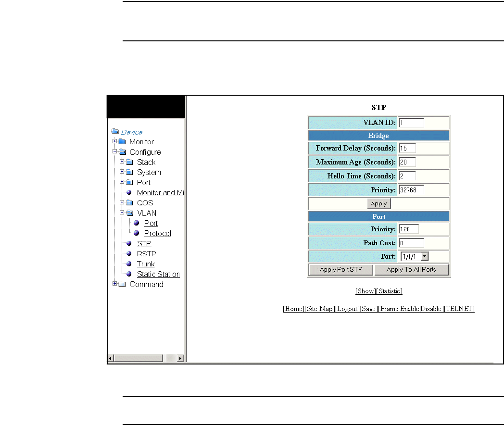Click the Logout link

click(347, 309)
